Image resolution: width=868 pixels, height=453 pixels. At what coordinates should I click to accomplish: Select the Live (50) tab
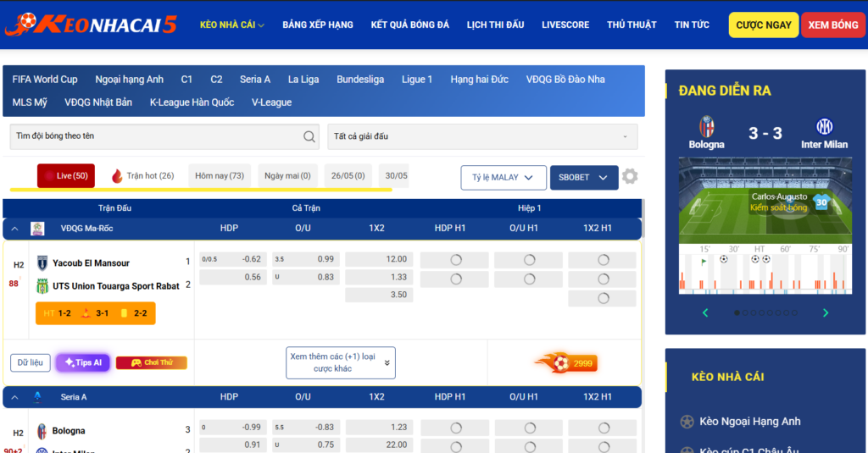click(x=66, y=176)
